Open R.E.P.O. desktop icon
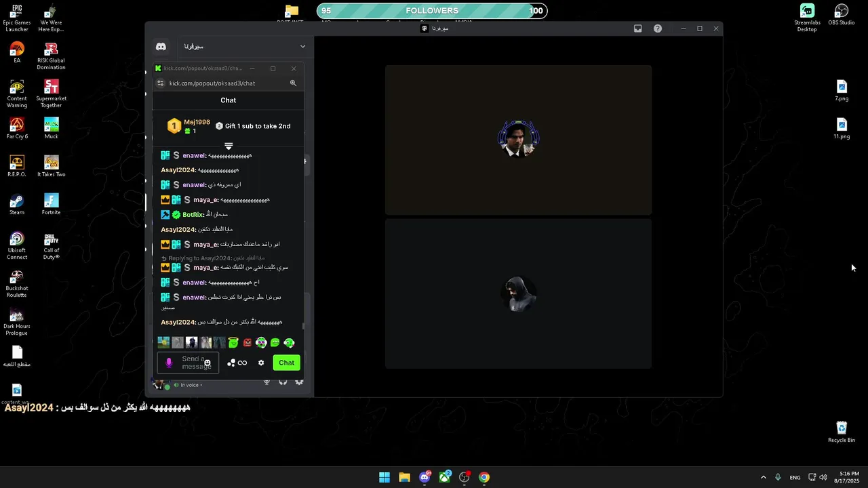The width and height of the screenshot is (868, 488). 17,167
